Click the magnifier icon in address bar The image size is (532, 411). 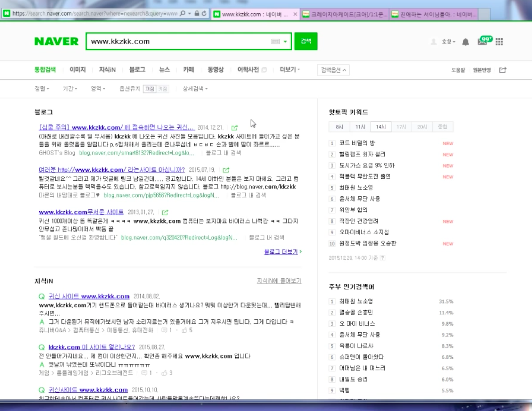click(x=182, y=14)
